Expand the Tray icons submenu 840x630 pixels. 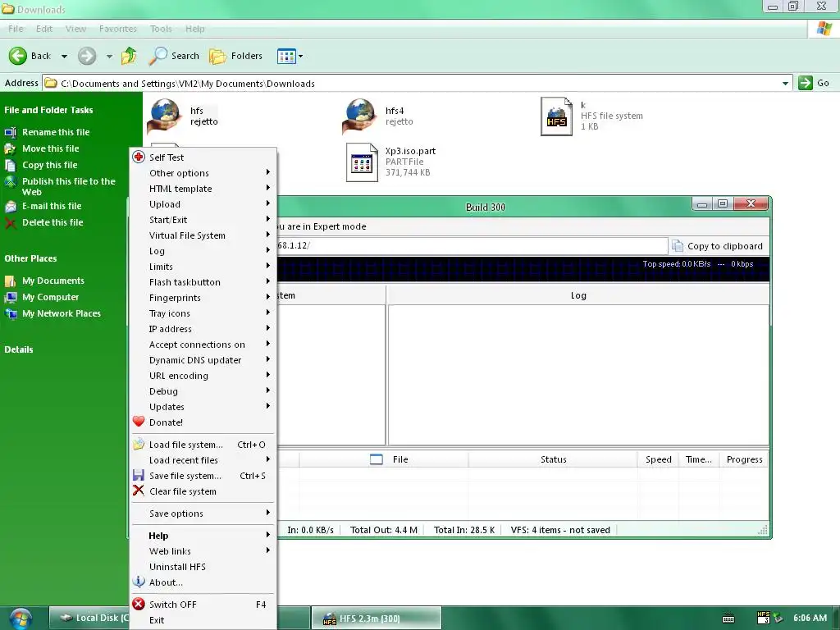203,313
